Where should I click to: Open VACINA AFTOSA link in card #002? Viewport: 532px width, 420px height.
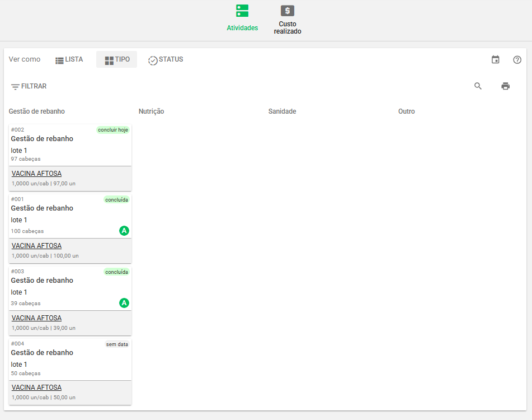tap(37, 174)
